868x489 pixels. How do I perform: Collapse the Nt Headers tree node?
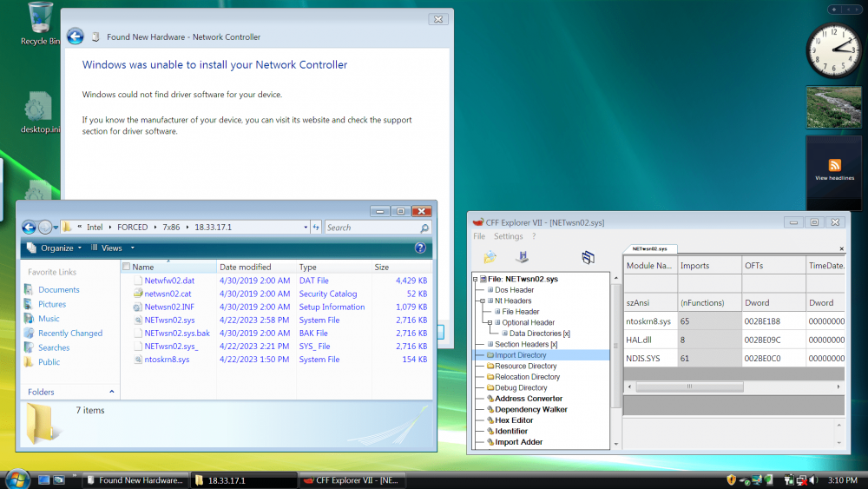[x=482, y=301]
